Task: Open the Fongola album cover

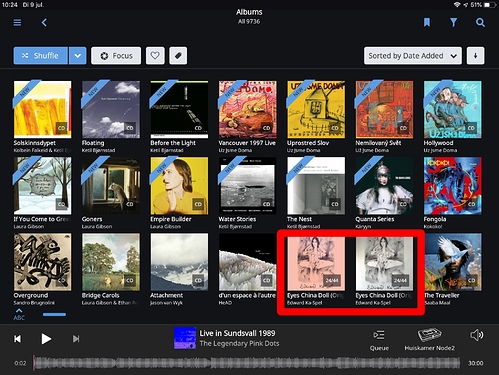Action: click(453, 186)
